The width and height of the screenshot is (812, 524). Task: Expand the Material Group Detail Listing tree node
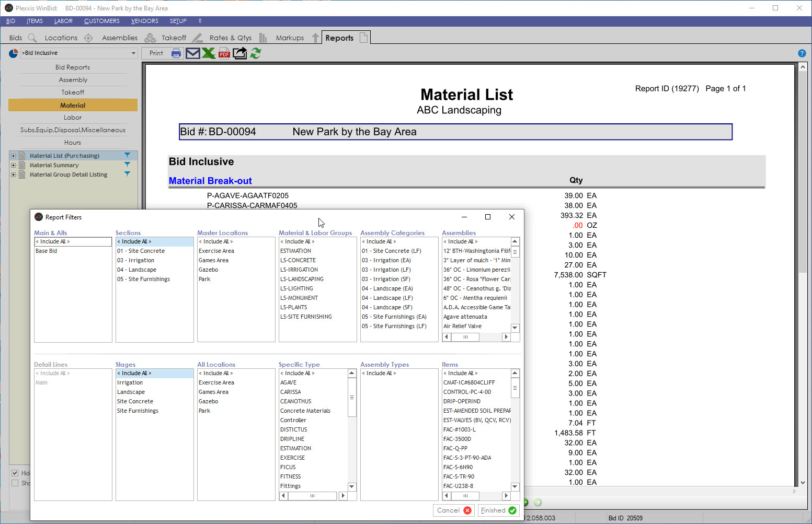[13, 174]
